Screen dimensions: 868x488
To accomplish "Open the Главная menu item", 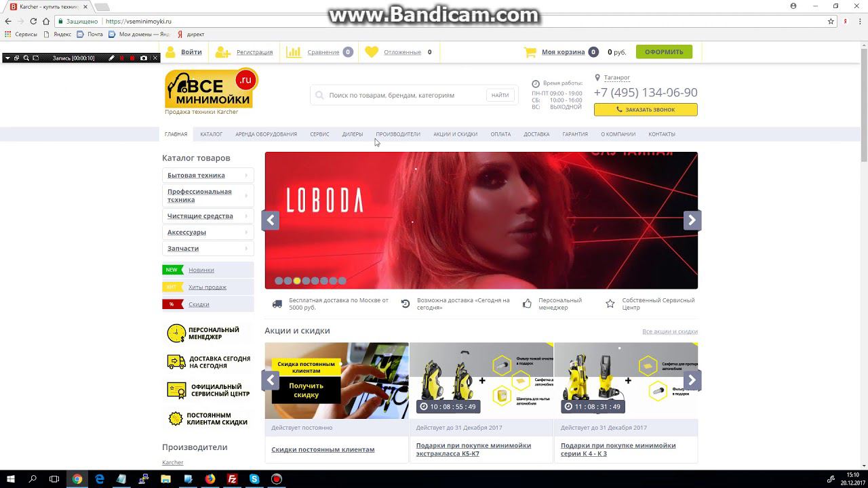I will coord(176,134).
